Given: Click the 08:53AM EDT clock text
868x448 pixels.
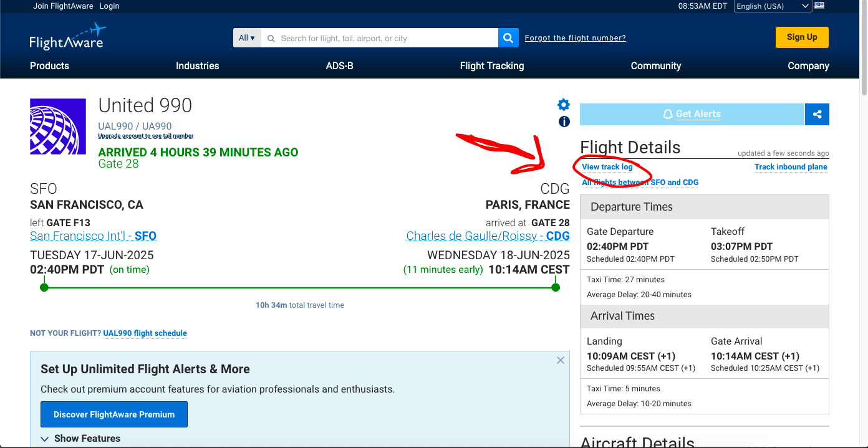Looking at the screenshot, I should tap(703, 6).
